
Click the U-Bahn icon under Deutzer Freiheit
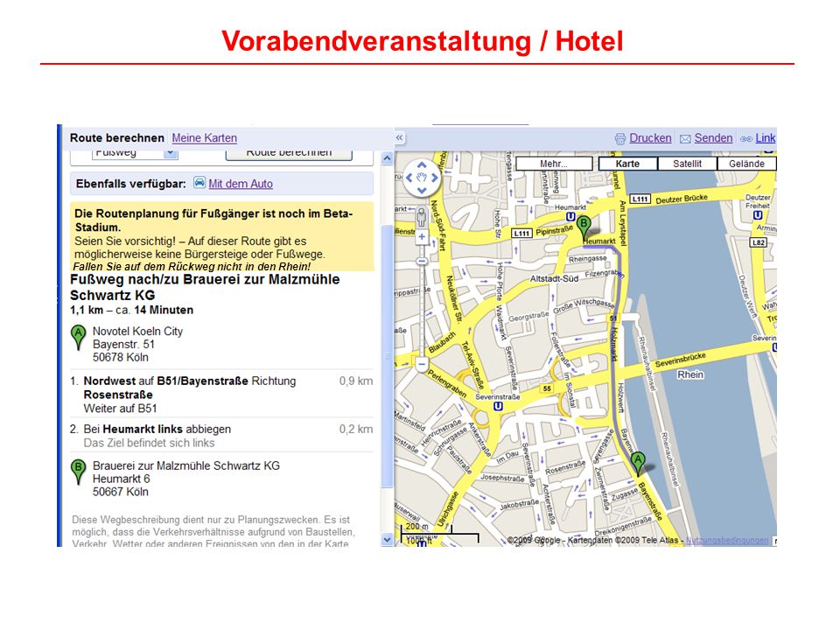pyautogui.click(x=758, y=215)
